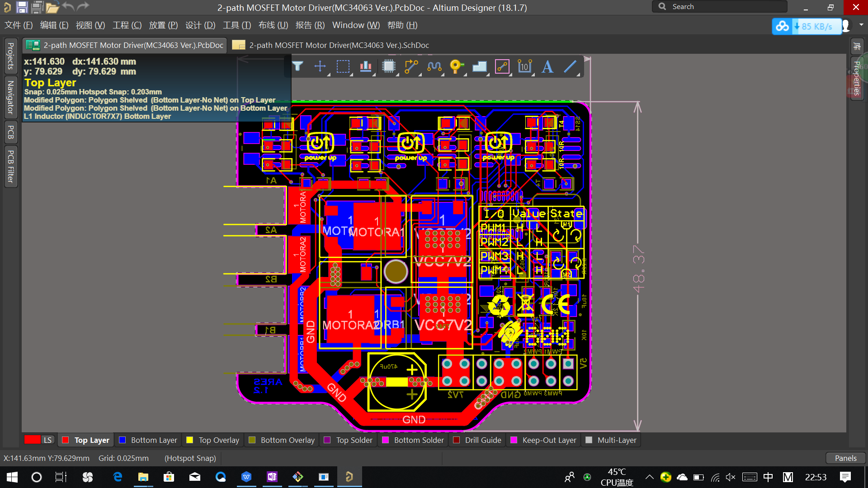Activate the dashed rectangle selection tool

click(x=343, y=66)
